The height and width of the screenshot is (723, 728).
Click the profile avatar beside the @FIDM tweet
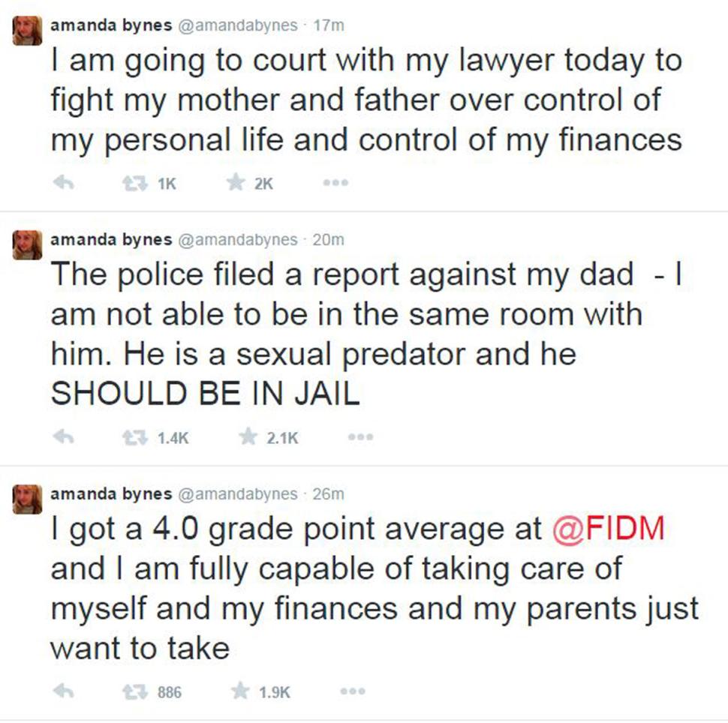coord(27,500)
